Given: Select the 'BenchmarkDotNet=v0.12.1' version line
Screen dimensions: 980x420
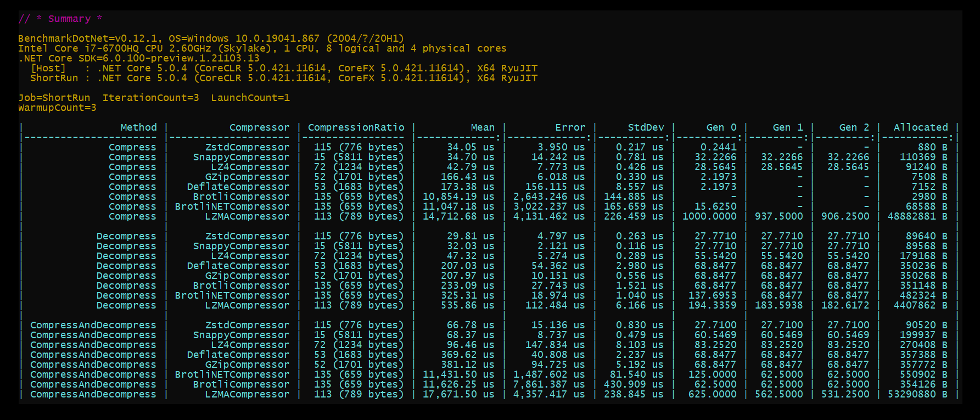Looking at the screenshot, I should [211, 38].
